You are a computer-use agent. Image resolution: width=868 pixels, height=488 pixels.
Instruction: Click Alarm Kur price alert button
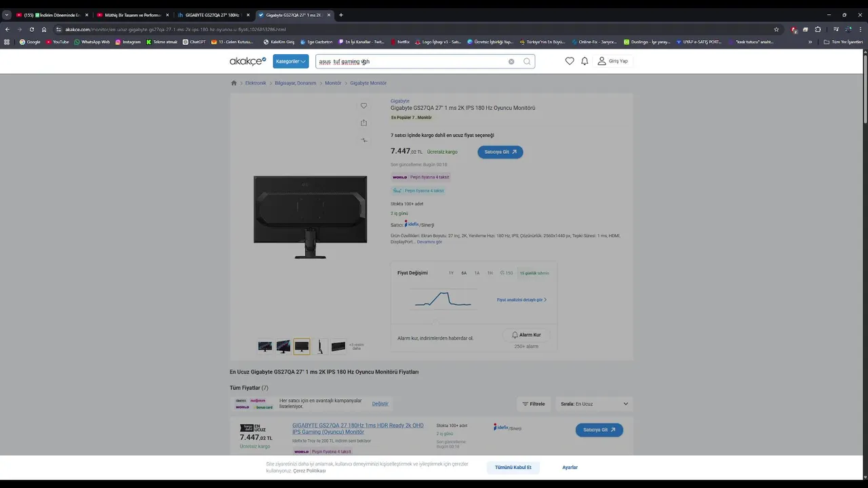tap(526, 335)
